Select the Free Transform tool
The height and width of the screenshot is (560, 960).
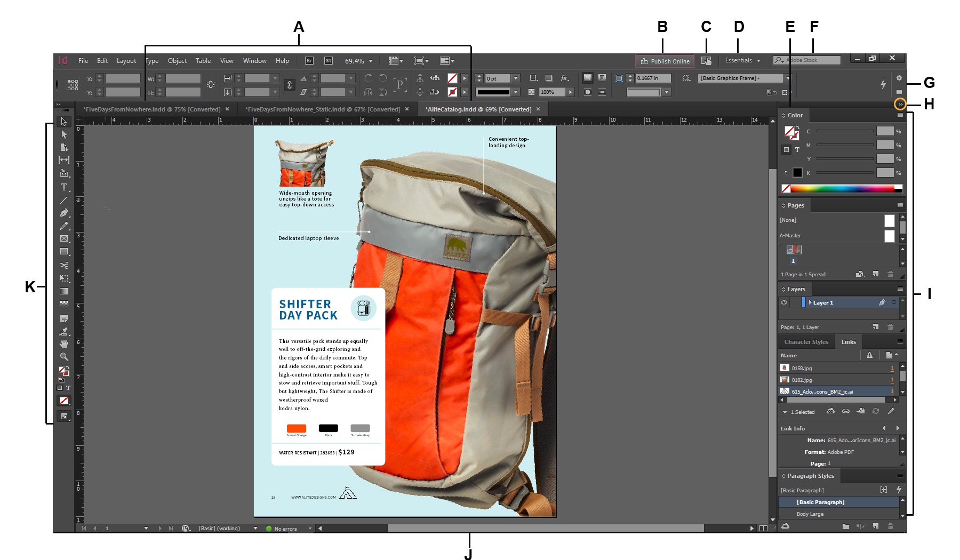[x=64, y=278]
